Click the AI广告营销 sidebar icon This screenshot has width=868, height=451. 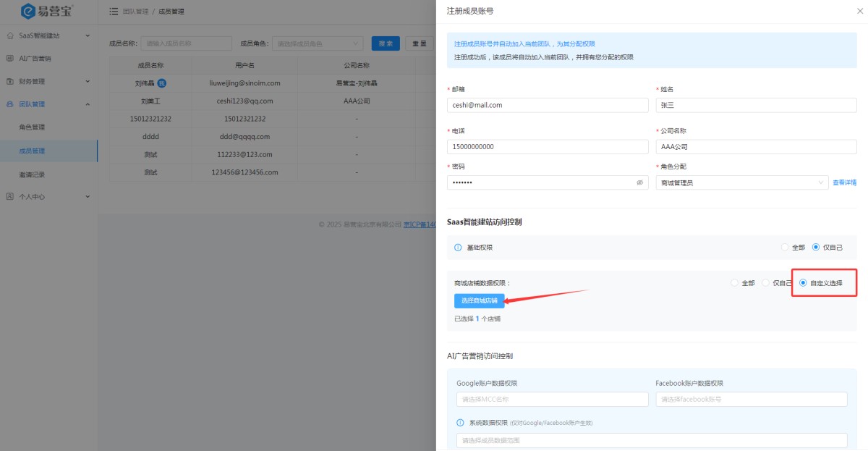(x=10, y=58)
